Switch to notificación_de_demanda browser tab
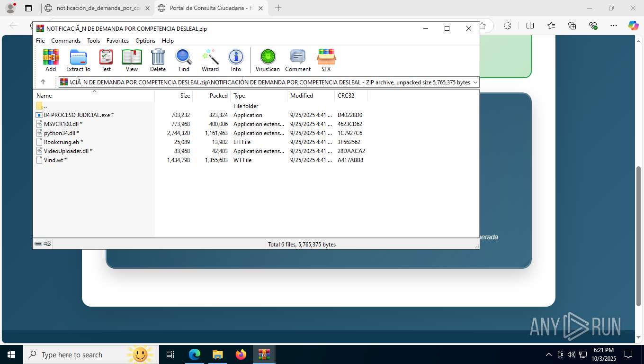This screenshot has height=364, width=644. 98,8
